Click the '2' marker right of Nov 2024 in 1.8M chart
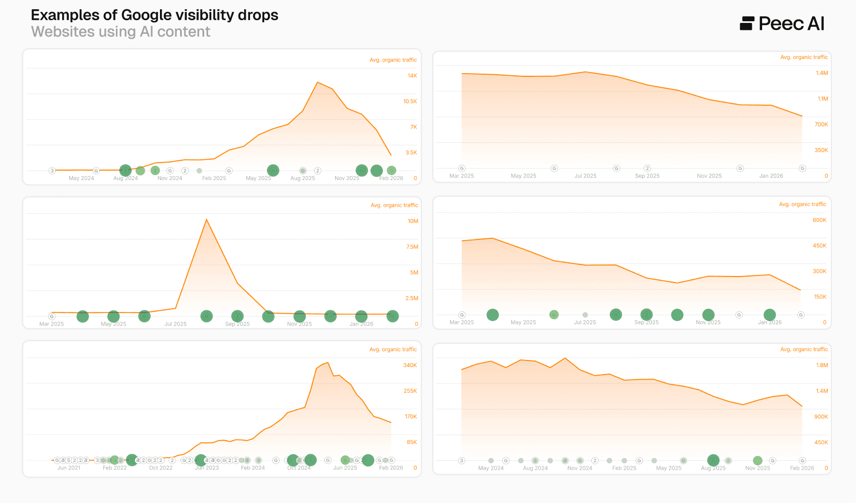This screenshot has width=856, height=504. (595, 461)
